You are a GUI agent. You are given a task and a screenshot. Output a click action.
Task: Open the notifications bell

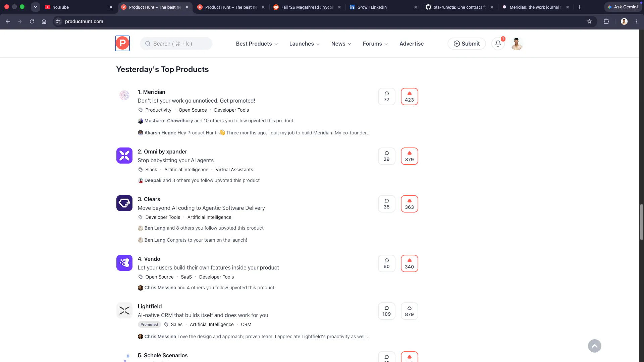498,44
